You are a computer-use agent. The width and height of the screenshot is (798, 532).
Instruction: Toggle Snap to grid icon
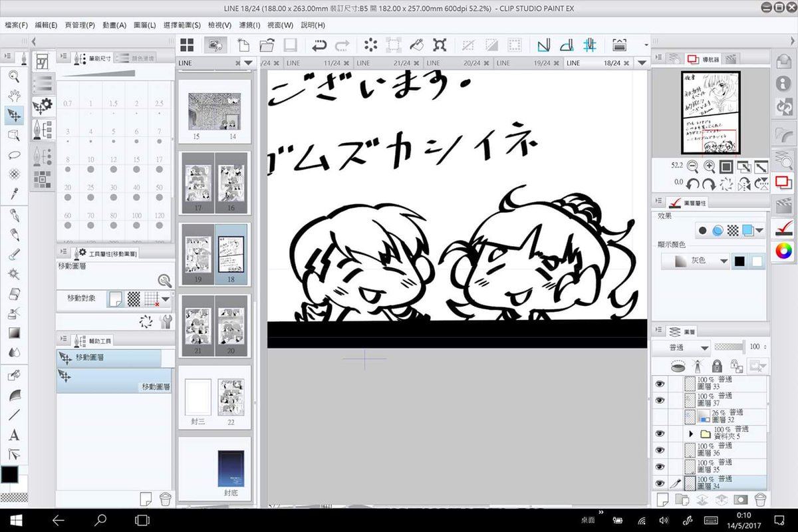589,45
